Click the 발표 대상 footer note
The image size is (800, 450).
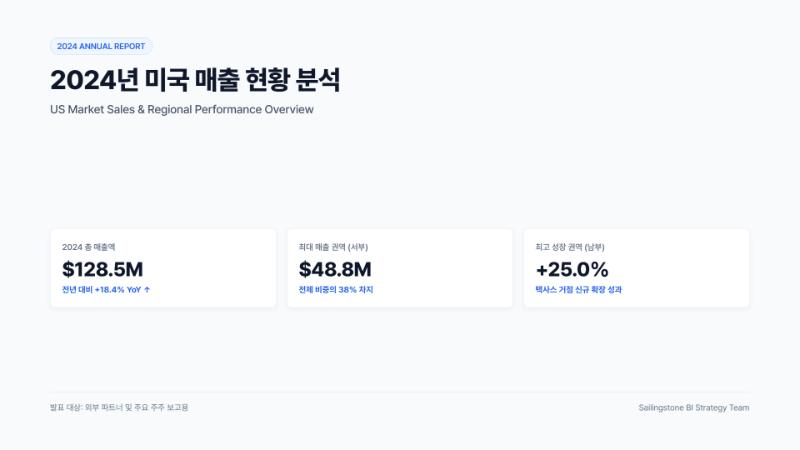coord(119,407)
